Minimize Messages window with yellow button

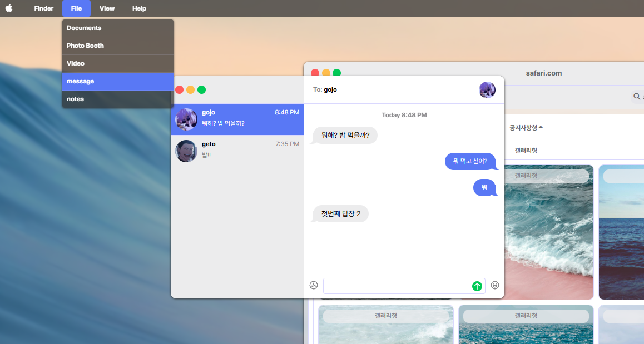tap(191, 90)
